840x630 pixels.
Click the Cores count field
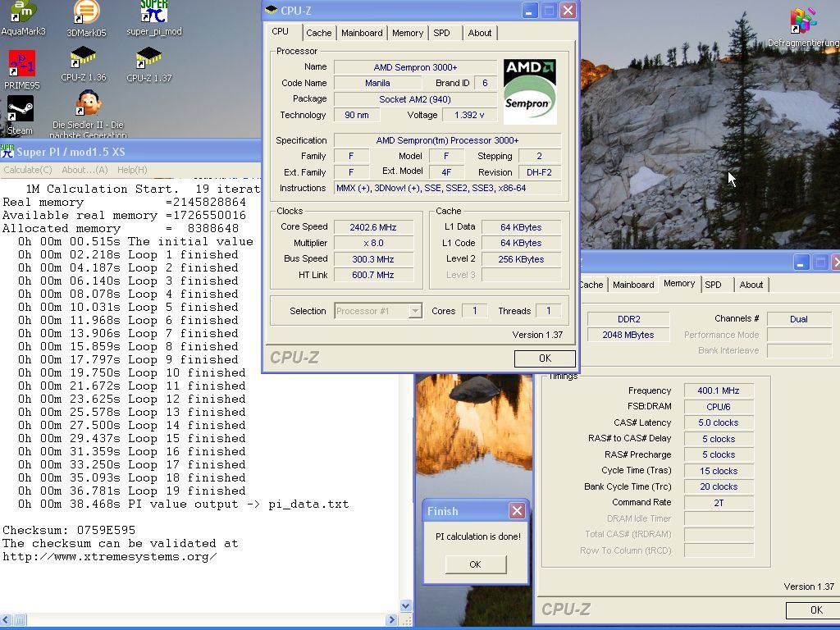[x=474, y=311]
